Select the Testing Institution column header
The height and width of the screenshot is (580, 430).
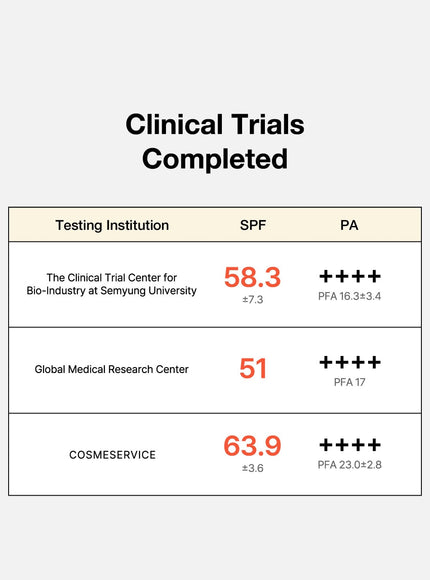click(112, 225)
